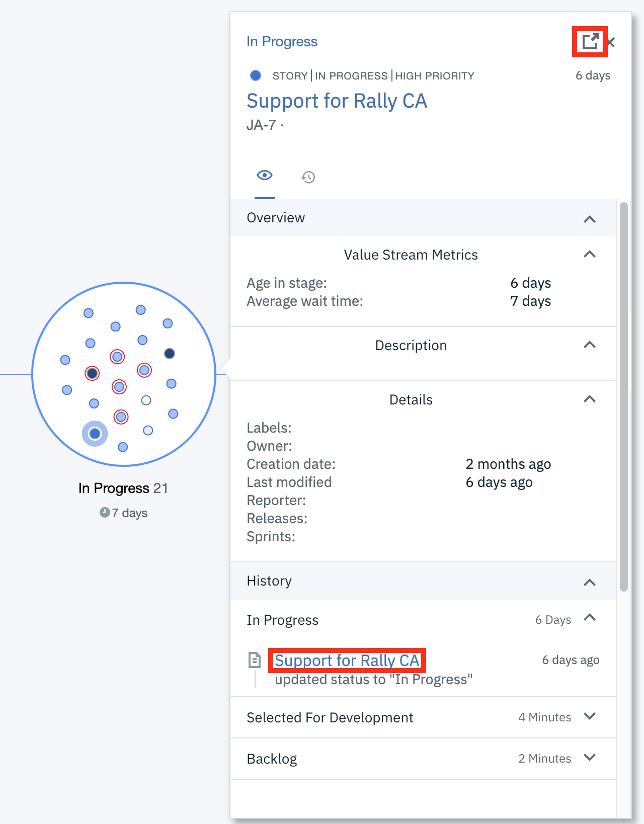Expand the Backlog history entry
The height and width of the screenshot is (824, 644).
coord(590,758)
